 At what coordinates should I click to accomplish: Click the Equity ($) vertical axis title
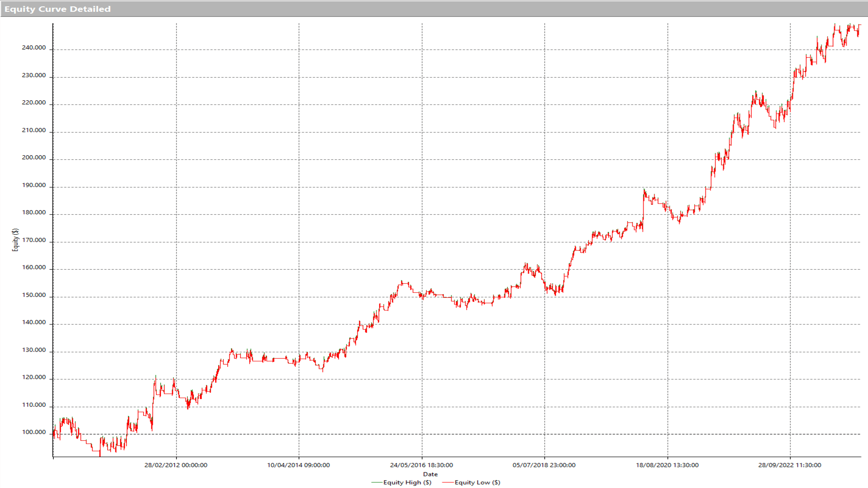point(15,240)
